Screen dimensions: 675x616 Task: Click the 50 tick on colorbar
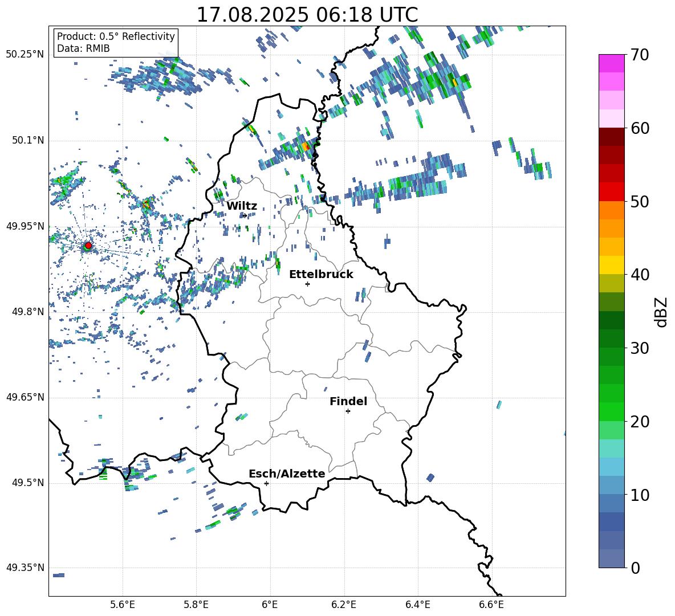[639, 202]
